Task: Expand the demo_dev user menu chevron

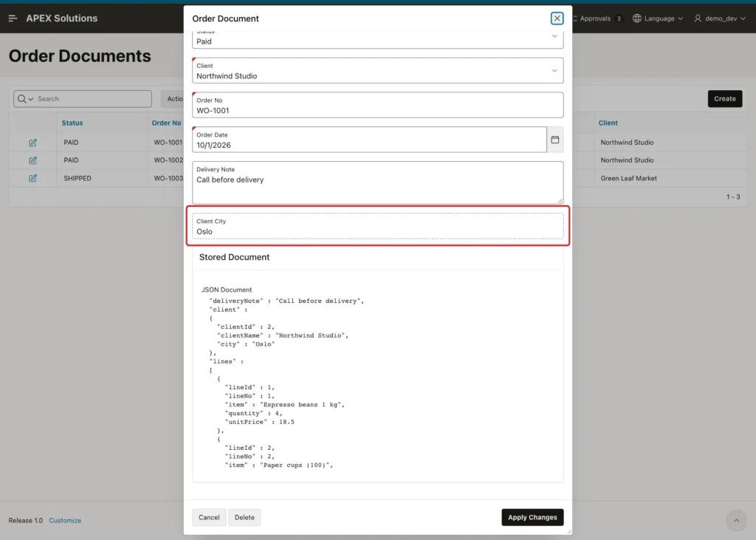Action: point(743,18)
